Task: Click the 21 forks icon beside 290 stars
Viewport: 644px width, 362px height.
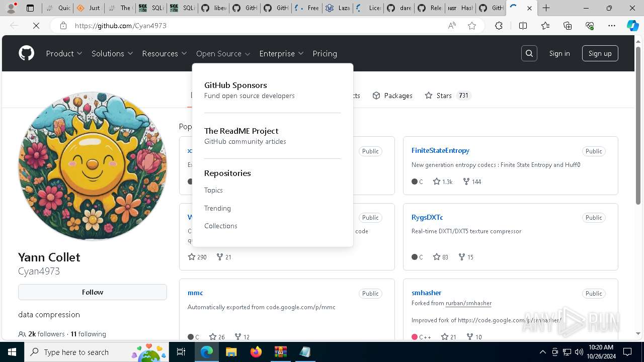Action: (220, 257)
